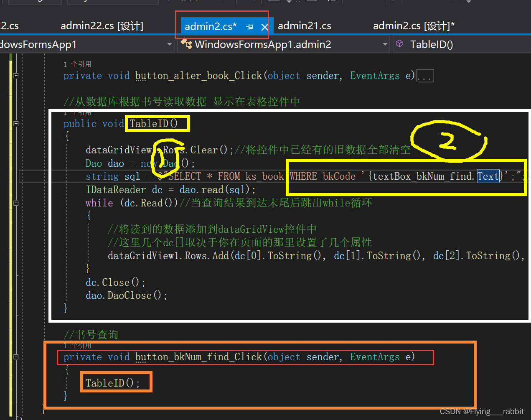This screenshot has width=531, height=420.
Task: Switch to the admin21.cs tab
Action: coord(305,25)
